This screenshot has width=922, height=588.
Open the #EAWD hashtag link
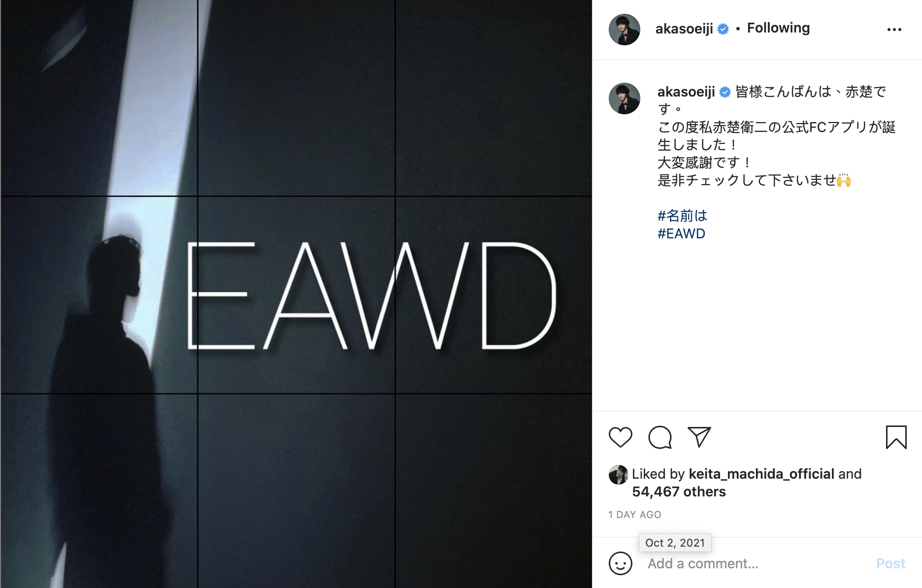(x=681, y=233)
